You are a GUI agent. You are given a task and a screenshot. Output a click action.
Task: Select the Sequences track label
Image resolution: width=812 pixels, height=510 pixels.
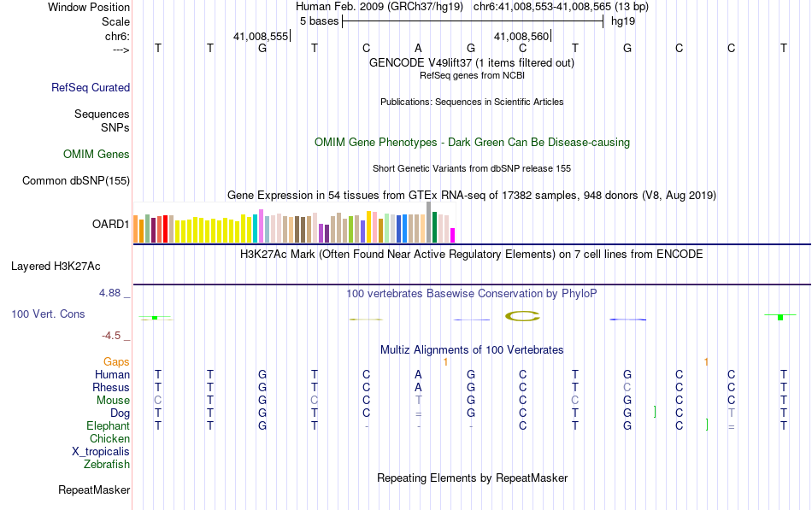pyautogui.click(x=102, y=114)
